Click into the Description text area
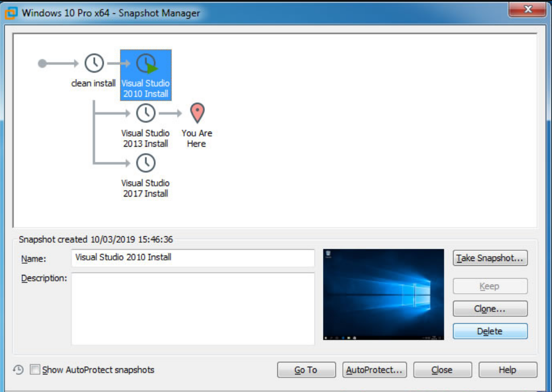 tap(193, 309)
